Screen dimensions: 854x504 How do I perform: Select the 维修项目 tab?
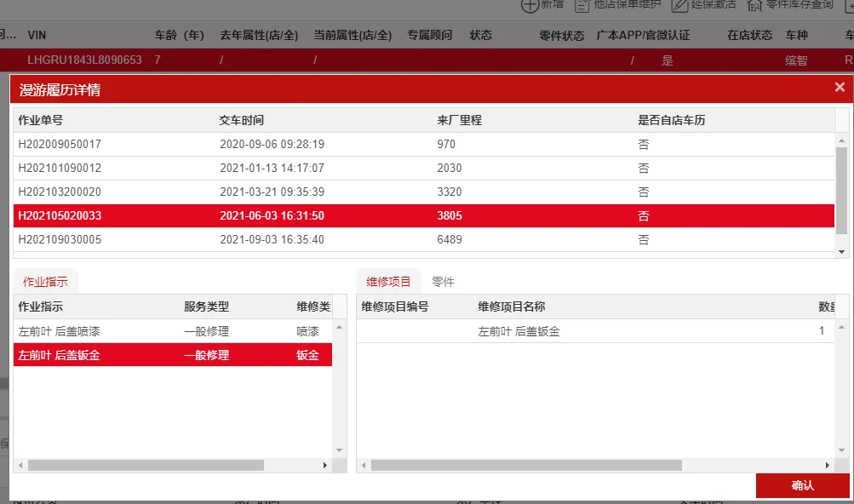tap(388, 282)
